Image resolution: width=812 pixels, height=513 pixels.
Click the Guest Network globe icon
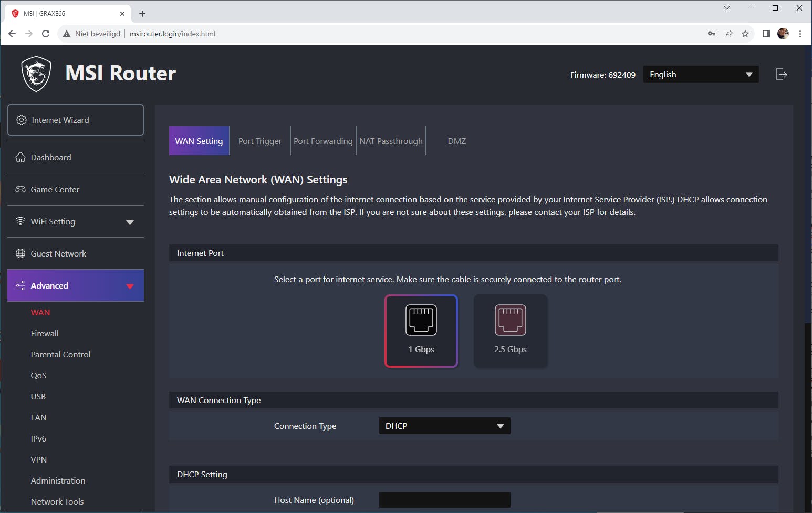pyautogui.click(x=20, y=253)
